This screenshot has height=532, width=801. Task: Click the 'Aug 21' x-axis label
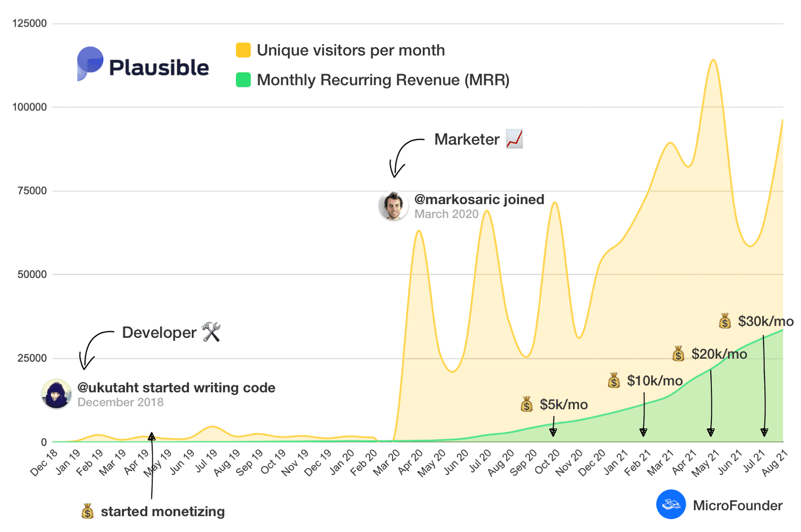774,462
